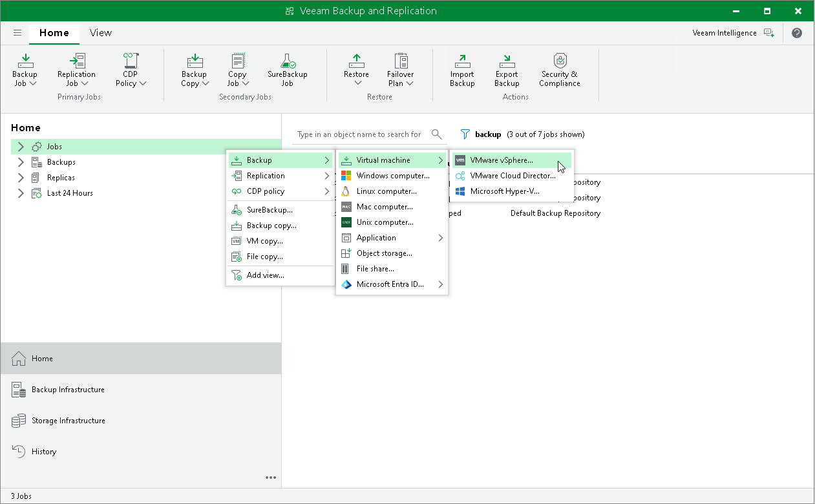Switch to the View ribbon tab
Image resolution: width=815 pixels, height=504 pixels.
[100, 32]
